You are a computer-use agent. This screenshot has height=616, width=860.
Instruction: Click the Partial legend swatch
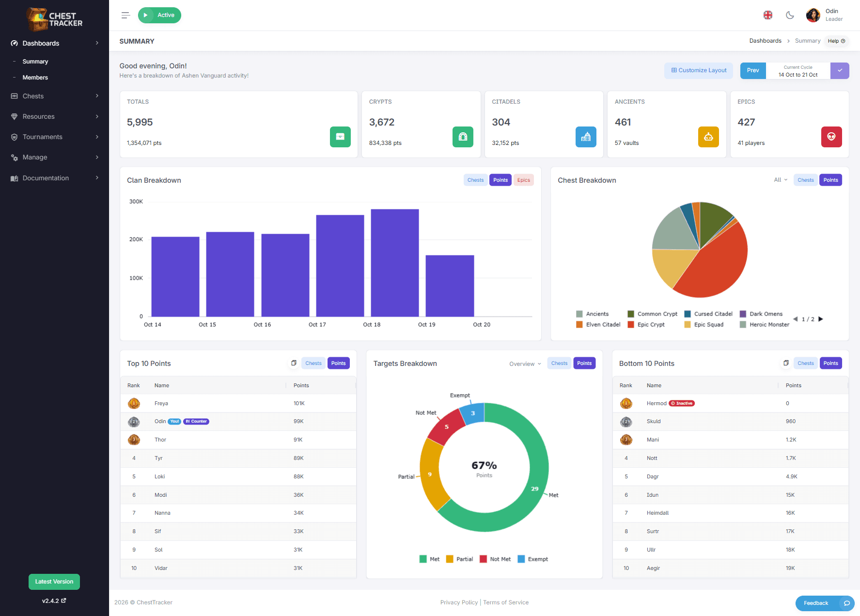pos(450,559)
